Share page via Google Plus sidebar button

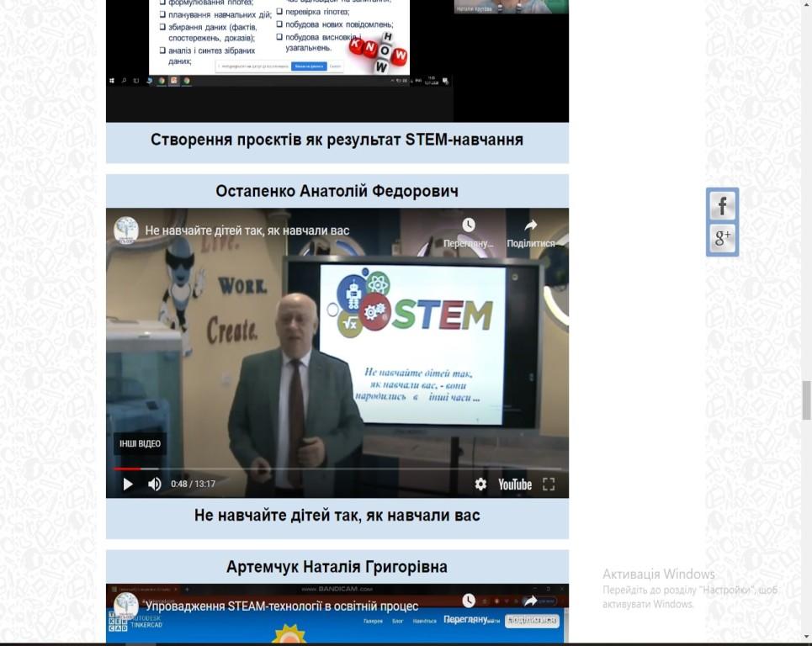tap(723, 238)
